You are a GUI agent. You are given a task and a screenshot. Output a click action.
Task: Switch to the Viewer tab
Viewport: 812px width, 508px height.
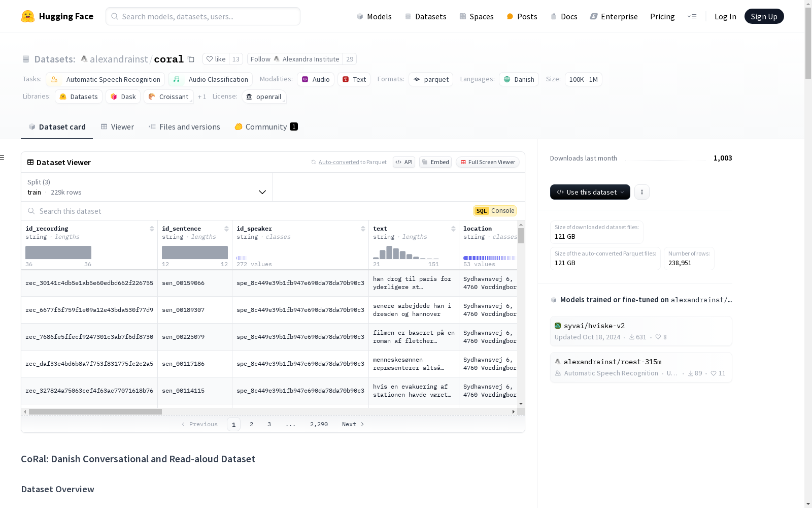point(117,127)
